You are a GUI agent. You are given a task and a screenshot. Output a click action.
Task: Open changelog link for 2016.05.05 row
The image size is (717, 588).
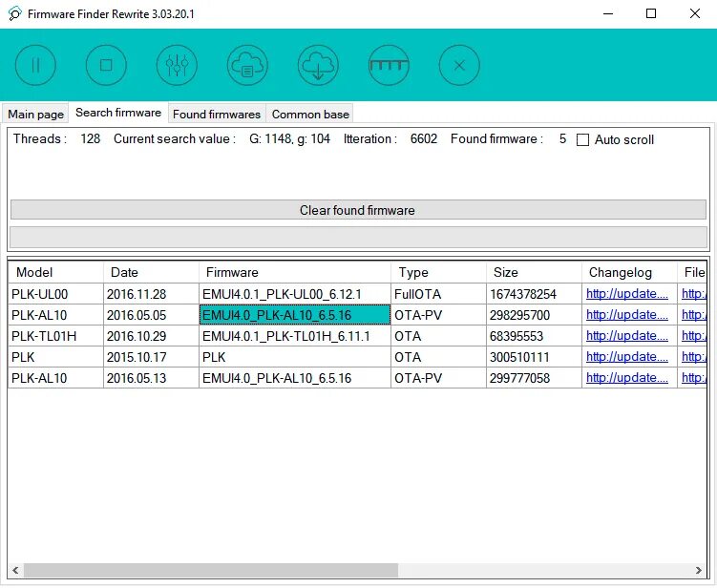pyautogui.click(x=627, y=315)
